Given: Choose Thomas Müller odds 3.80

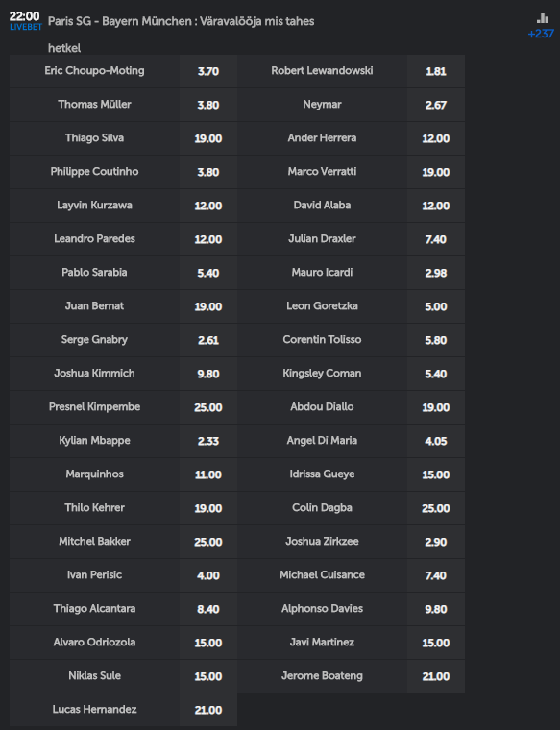Looking at the screenshot, I should tap(208, 105).
